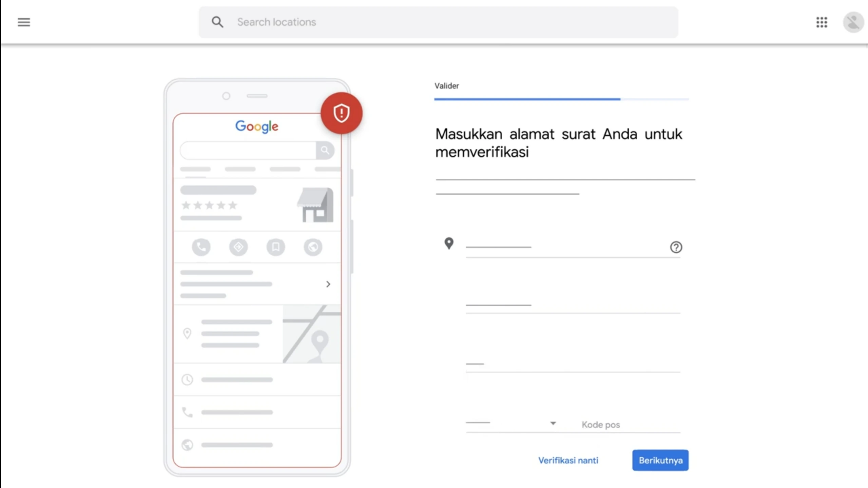The image size is (868, 488).
Task: Expand the chevron arrow in the phone preview
Action: (x=328, y=284)
